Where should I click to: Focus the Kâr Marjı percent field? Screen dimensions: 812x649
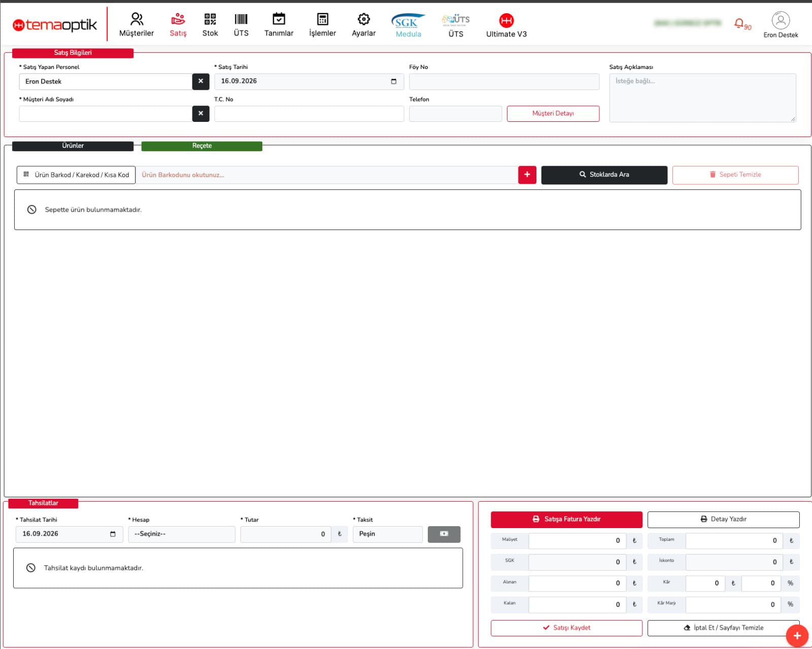[x=733, y=605]
